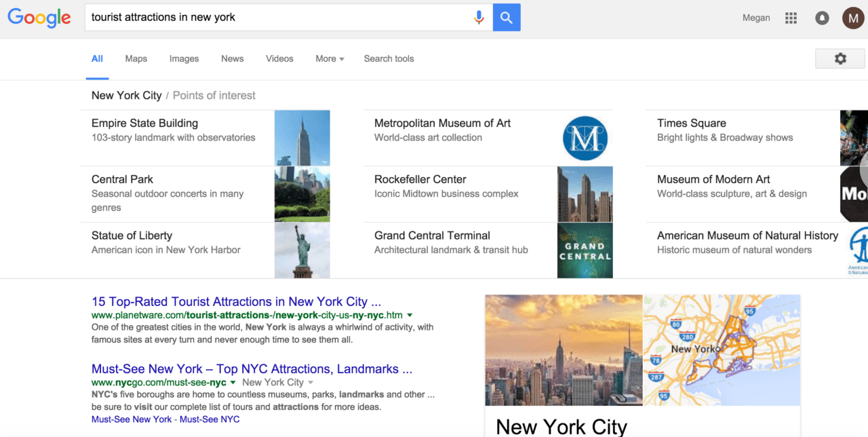The image size is (868, 437).
Task: Open the settings gear button
Action: coord(840,59)
